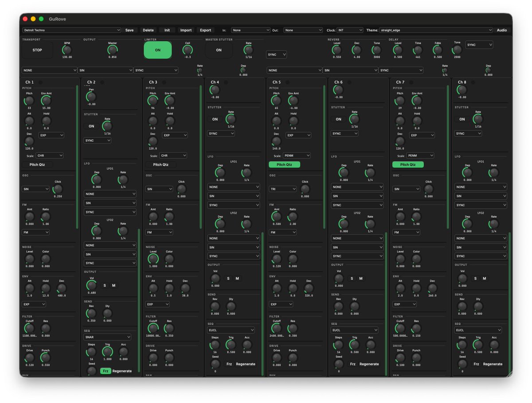
Task: Click the Delay Fdbk knob
Action: pos(438,50)
